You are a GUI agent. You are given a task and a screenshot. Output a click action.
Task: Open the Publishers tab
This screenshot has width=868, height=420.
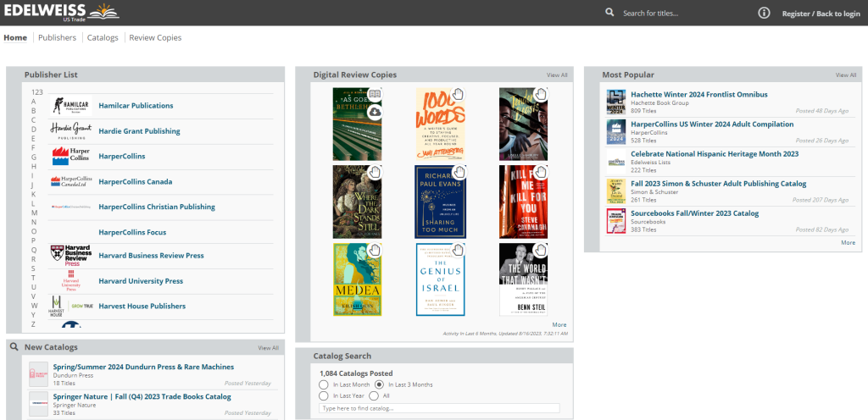(58, 37)
